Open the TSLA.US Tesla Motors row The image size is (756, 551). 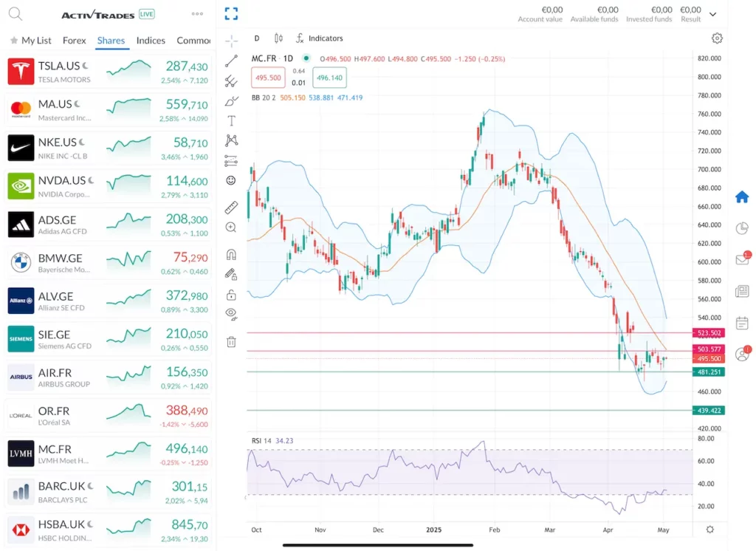108,72
